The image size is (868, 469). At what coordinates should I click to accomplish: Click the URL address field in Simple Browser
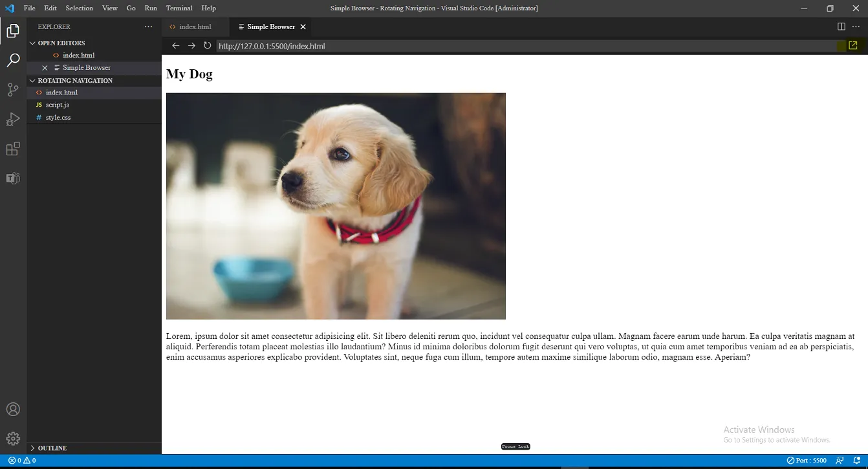click(x=526, y=46)
